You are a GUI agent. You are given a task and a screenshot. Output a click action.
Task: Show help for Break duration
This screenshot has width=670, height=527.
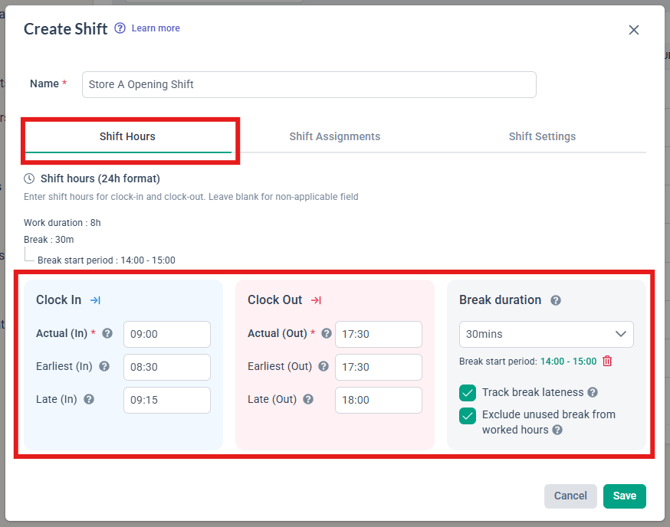coord(555,300)
